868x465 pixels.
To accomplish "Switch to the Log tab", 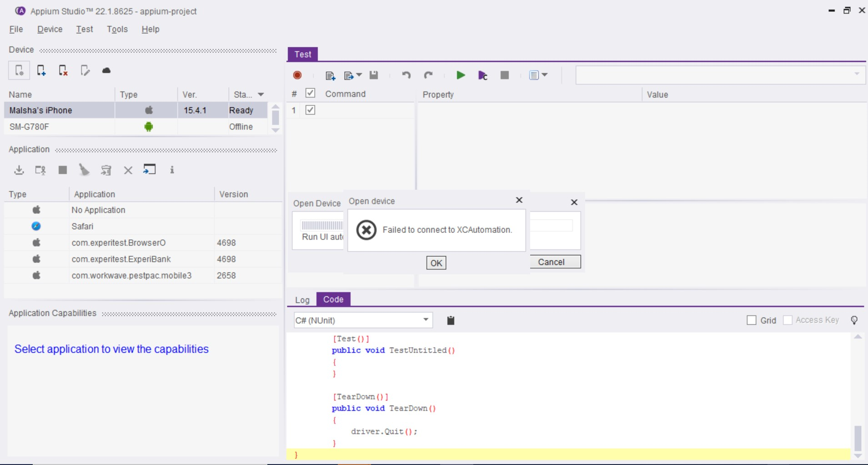I will pos(302,300).
